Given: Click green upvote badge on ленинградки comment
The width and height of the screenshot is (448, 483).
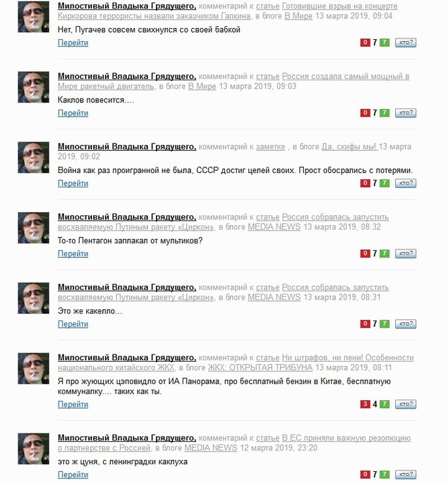Looking at the screenshot, I should click(384, 475).
